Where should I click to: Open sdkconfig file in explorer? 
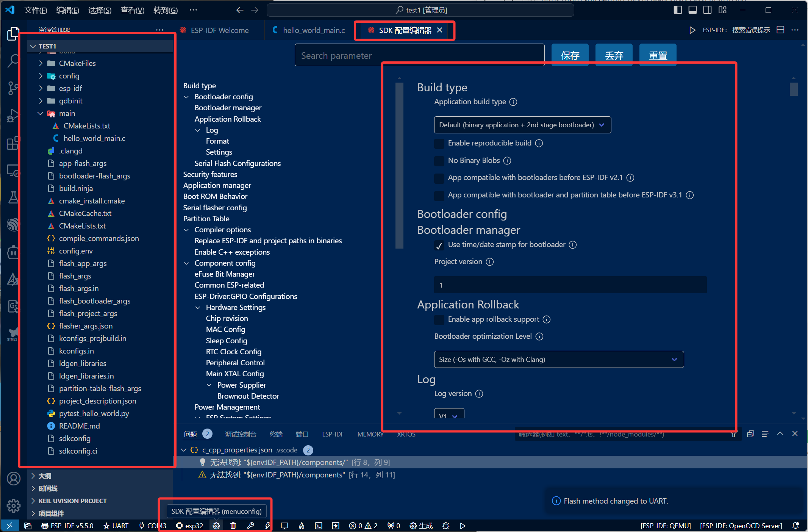point(75,438)
